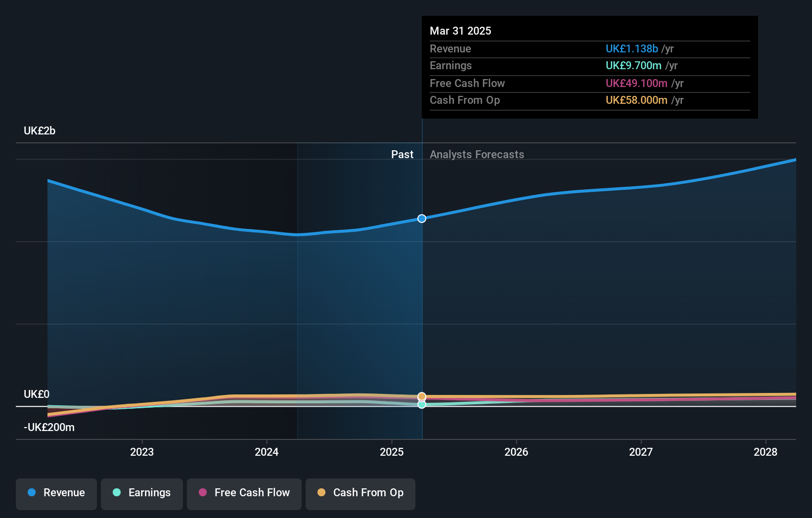The width and height of the screenshot is (812, 518).
Task: Toggle the Cash From Op legend button
Action: point(361,494)
